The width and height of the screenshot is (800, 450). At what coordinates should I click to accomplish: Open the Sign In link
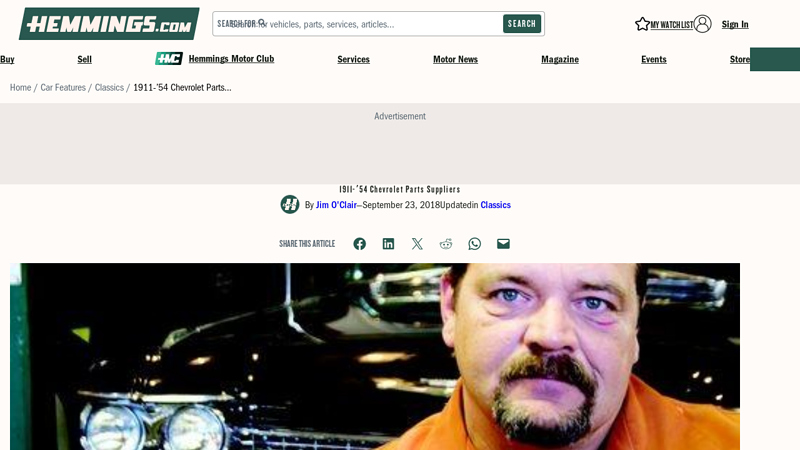735,24
